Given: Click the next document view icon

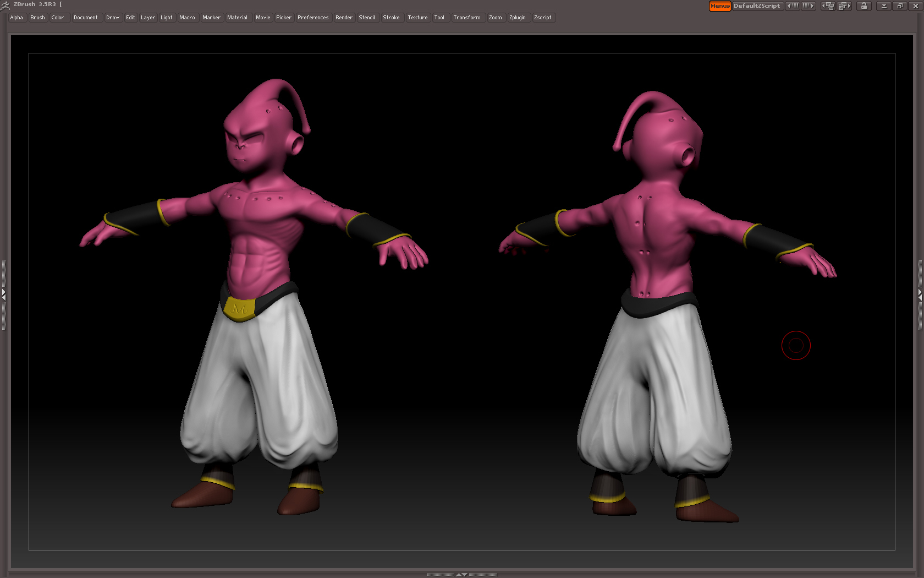Looking at the screenshot, I should tap(844, 6).
